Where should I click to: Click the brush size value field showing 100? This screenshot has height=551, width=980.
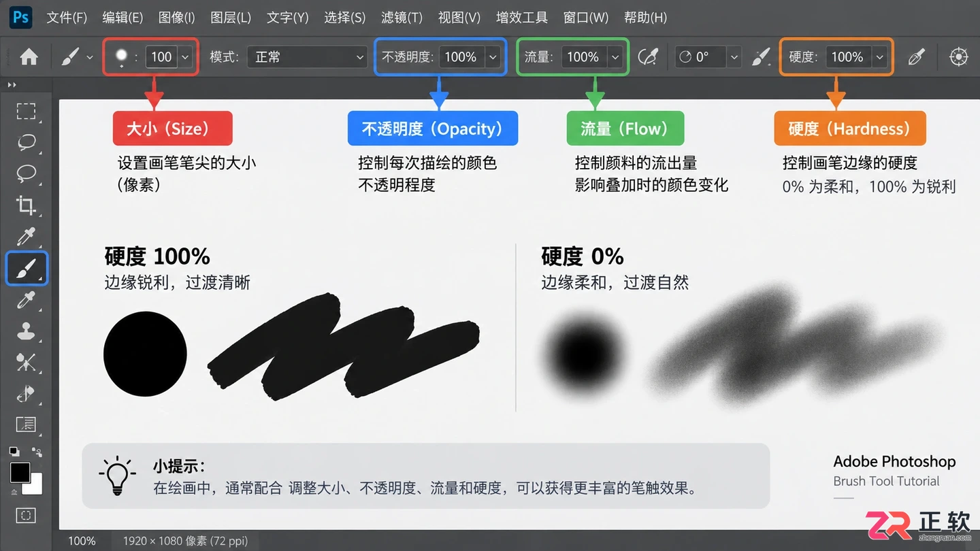click(161, 57)
